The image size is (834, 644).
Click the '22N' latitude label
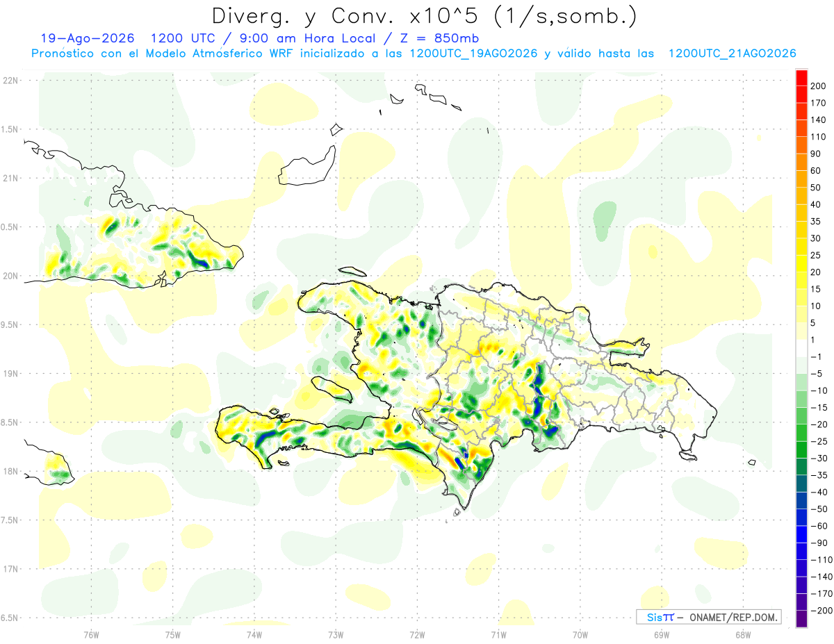10,80
